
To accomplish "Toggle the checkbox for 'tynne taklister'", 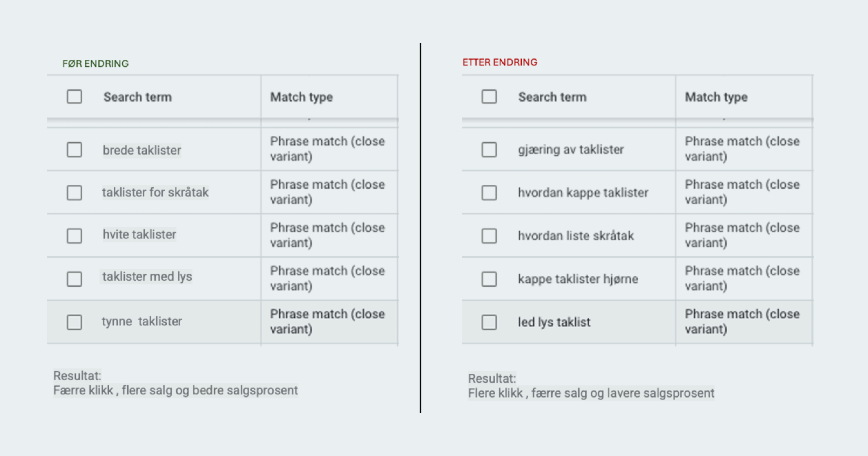I will [74, 322].
